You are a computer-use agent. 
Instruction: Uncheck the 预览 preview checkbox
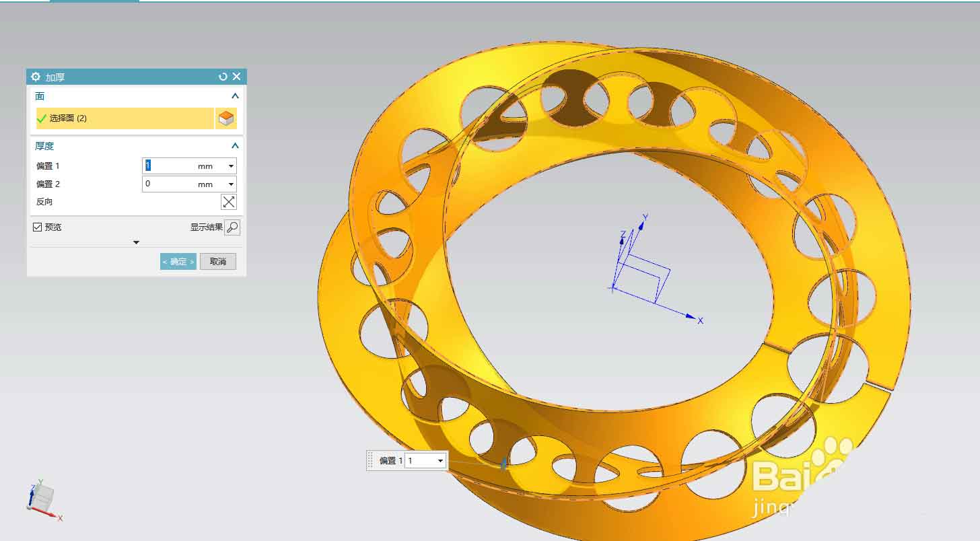(38, 227)
